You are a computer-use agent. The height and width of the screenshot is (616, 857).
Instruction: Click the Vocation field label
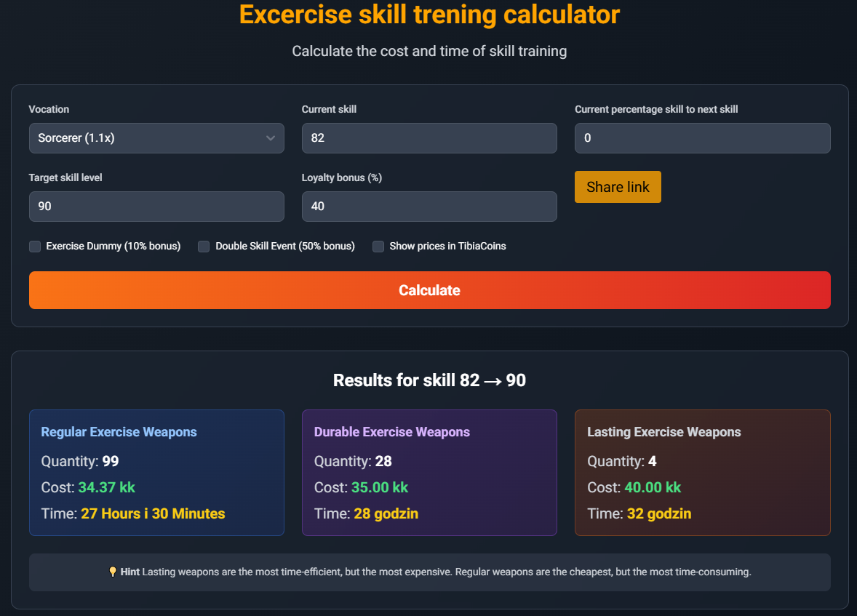point(49,109)
